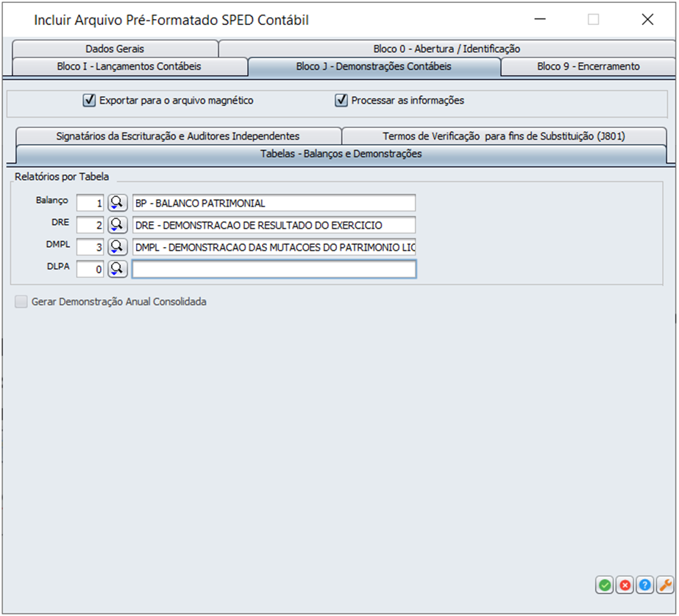Screen dimensions: 679x616
Task: Close the SPED Contábil dialog window
Action: [x=647, y=20]
